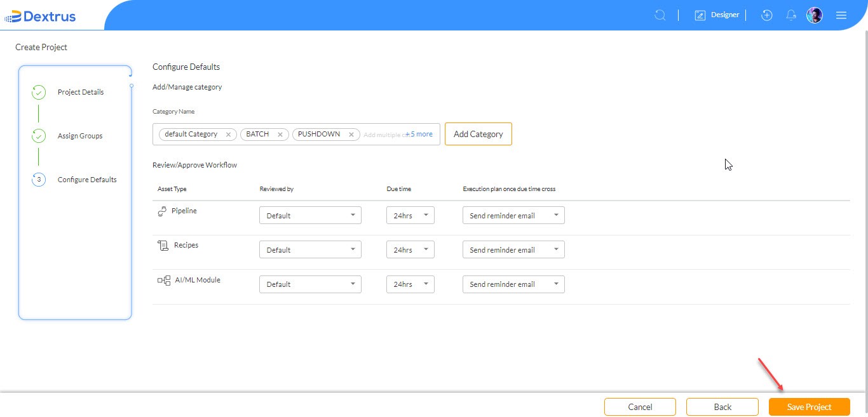Click Assign Groups step checkmark icon
Image resolution: width=868 pixels, height=417 pixels.
pyautogui.click(x=39, y=136)
